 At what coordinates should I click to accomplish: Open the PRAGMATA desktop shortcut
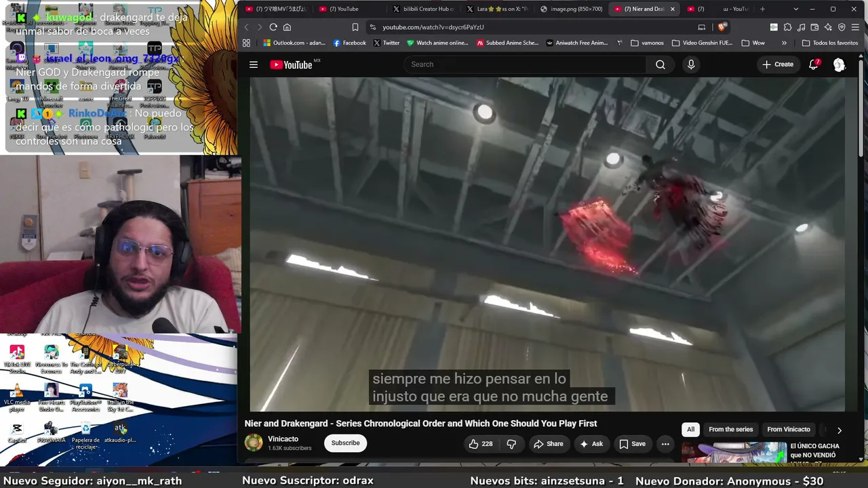52,432
